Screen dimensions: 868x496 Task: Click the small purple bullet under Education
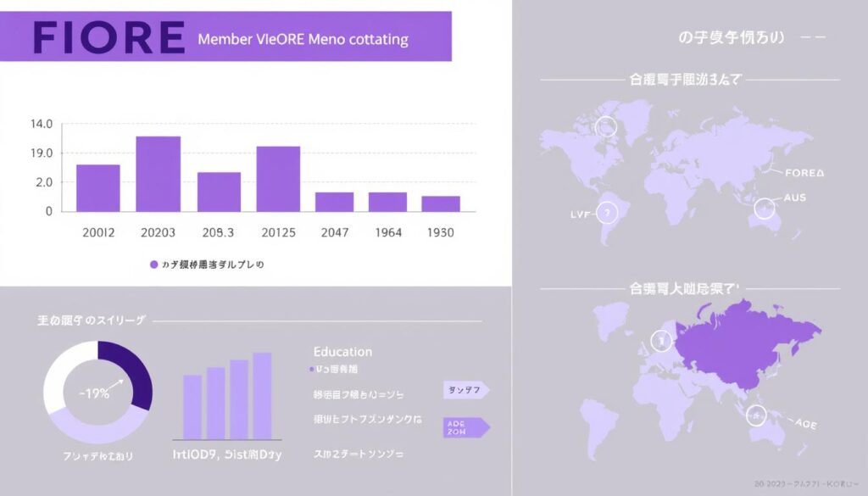click(312, 370)
